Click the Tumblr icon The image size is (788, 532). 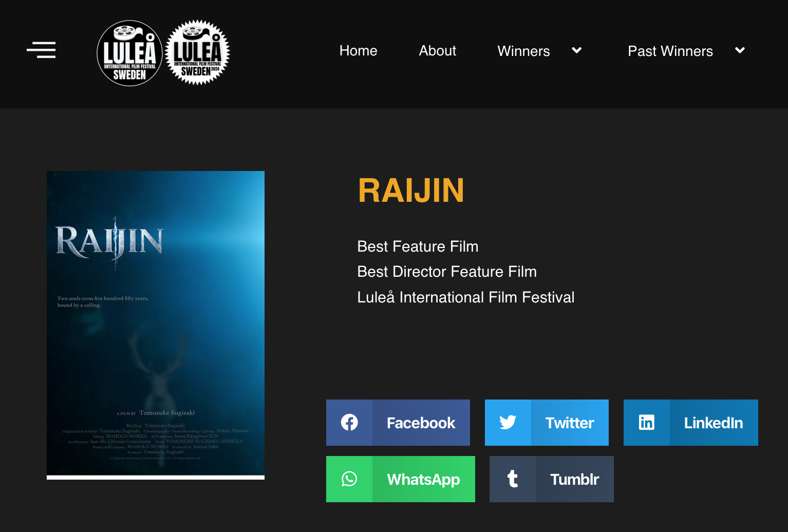tap(513, 479)
